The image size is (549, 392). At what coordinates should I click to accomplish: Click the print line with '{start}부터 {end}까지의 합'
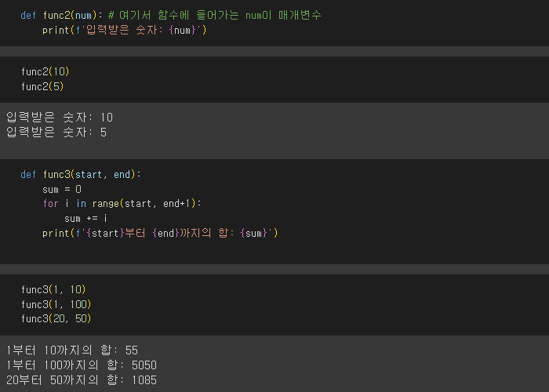160,233
